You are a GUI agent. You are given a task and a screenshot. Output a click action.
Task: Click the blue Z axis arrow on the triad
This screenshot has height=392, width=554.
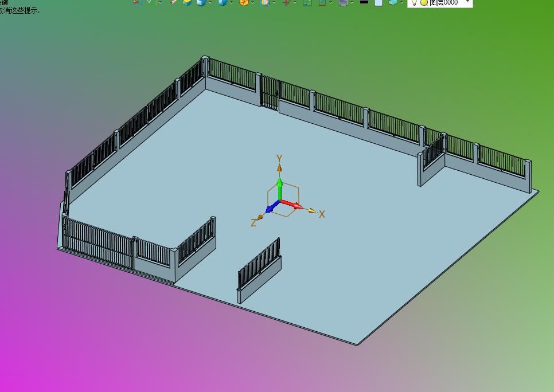[272, 207]
